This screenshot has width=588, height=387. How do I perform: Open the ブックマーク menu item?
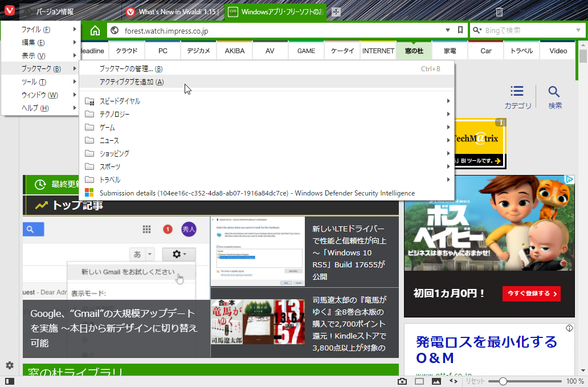tap(40, 68)
